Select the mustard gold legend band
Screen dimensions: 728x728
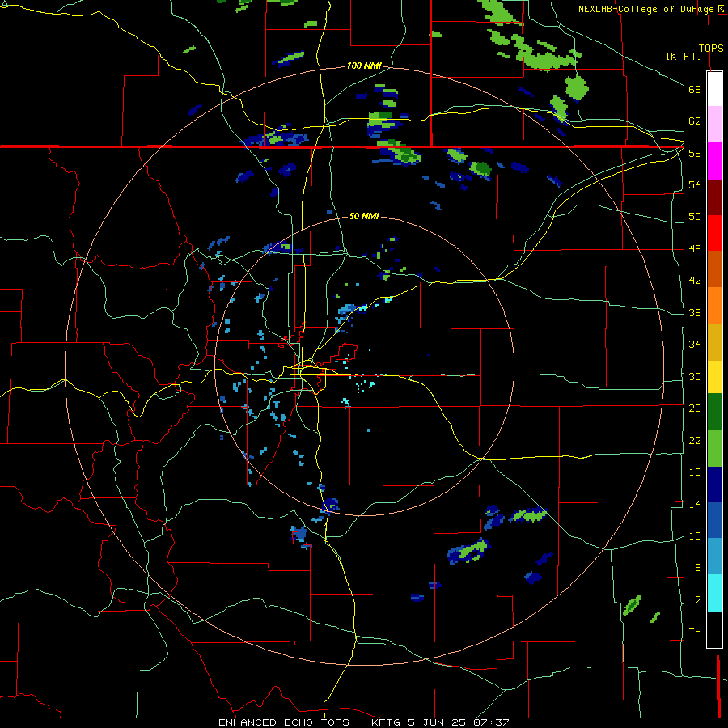point(714,342)
